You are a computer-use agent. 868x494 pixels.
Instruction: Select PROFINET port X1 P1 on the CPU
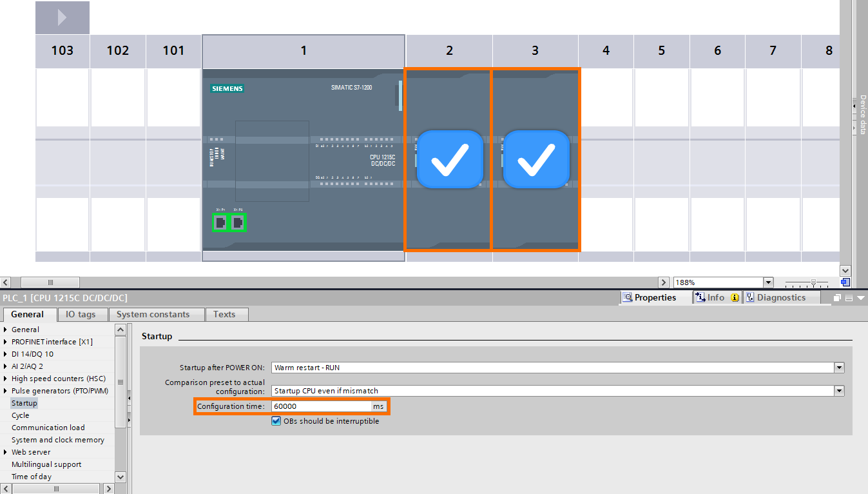click(x=221, y=222)
